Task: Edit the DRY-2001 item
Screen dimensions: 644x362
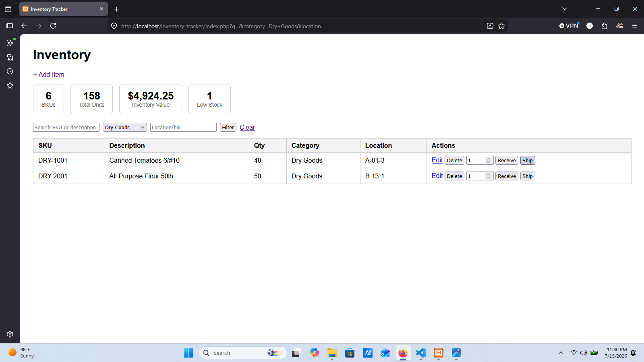Action: click(437, 176)
